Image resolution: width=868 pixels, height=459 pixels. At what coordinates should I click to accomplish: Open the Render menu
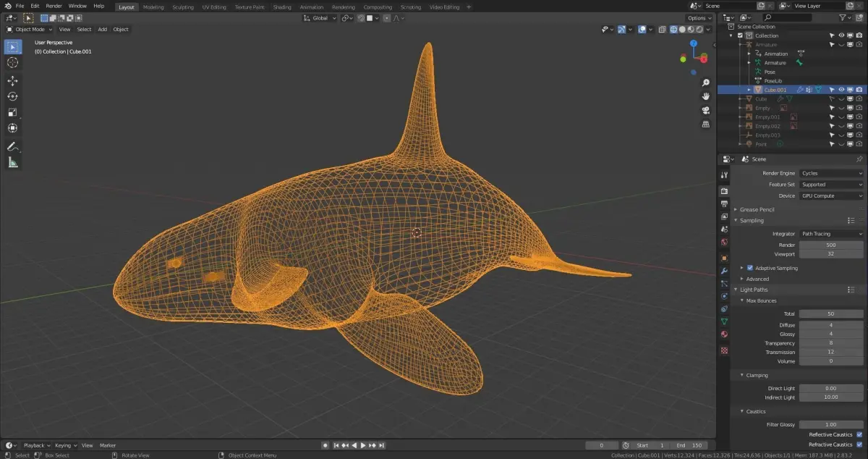[54, 6]
